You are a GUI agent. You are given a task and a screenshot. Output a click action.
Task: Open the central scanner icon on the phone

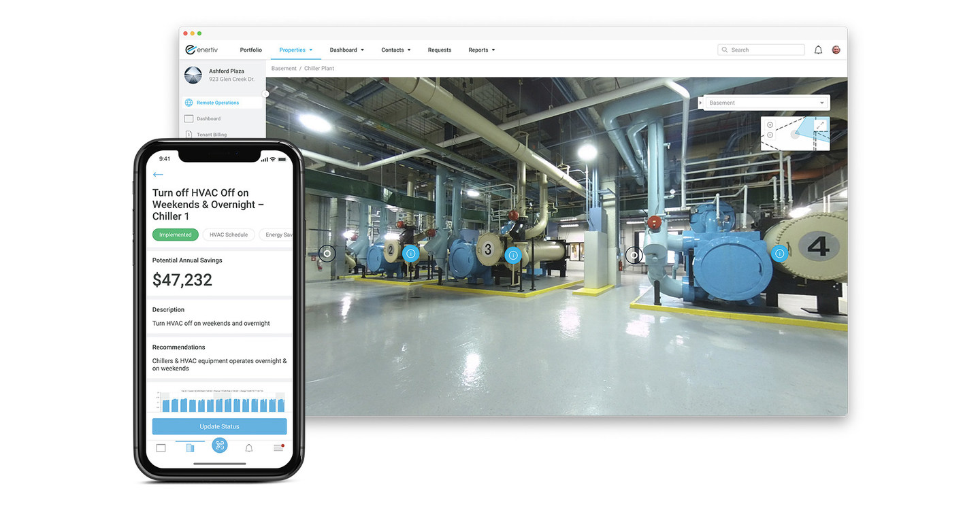click(219, 445)
